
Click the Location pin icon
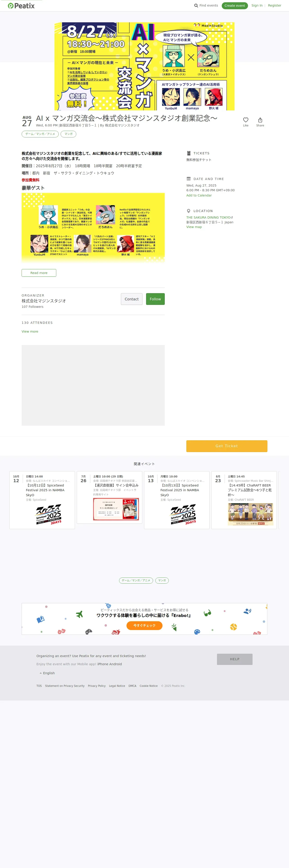click(x=189, y=211)
